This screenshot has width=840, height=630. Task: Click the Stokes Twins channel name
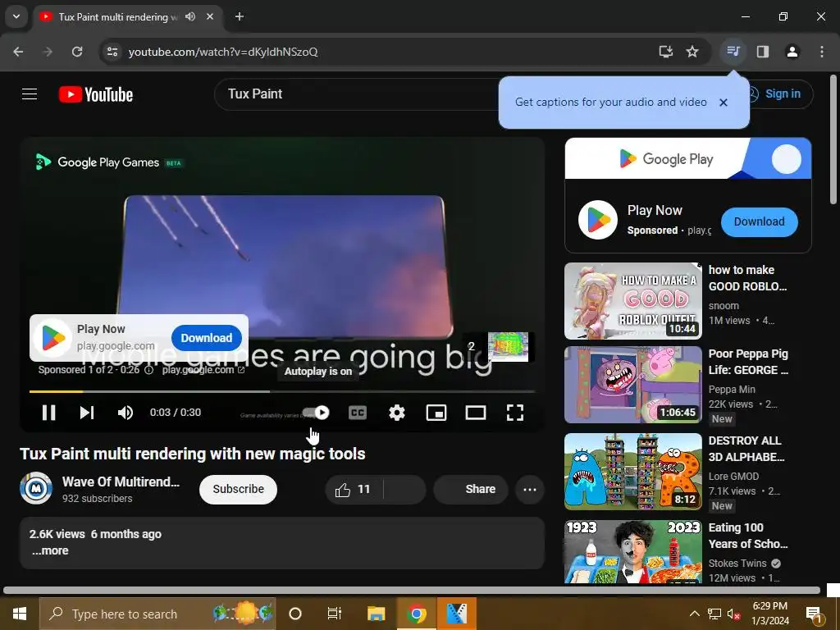click(737, 564)
